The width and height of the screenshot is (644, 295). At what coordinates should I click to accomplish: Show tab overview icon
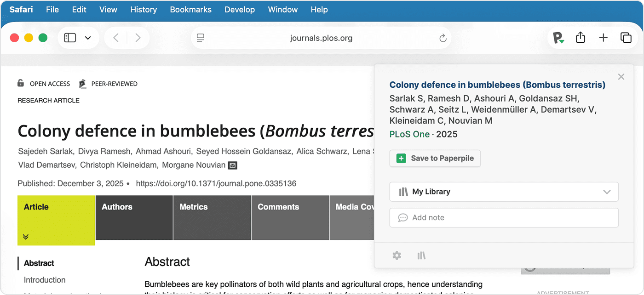[626, 38]
